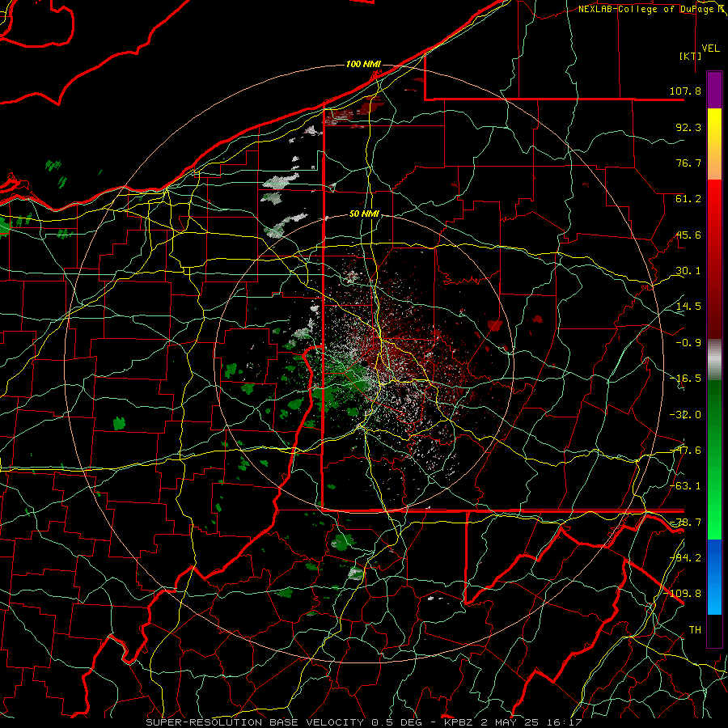This screenshot has height=728, width=728.
Task: Click the -94.2 velocity scale value
Action: pos(685,558)
